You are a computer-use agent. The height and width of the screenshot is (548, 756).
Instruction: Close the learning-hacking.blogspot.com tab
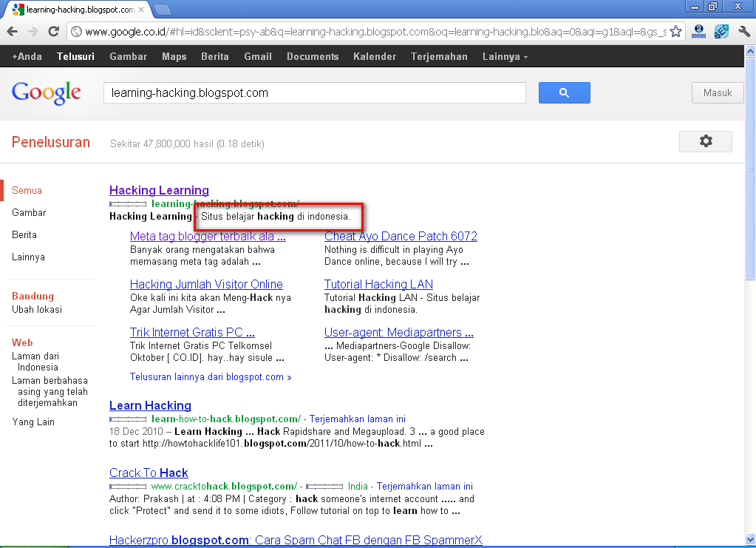(141, 10)
